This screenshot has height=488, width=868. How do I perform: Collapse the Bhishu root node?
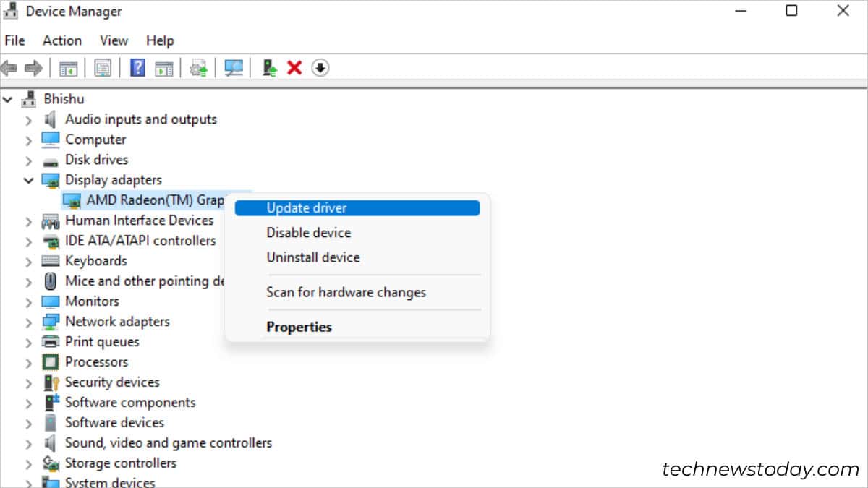(7, 98)
